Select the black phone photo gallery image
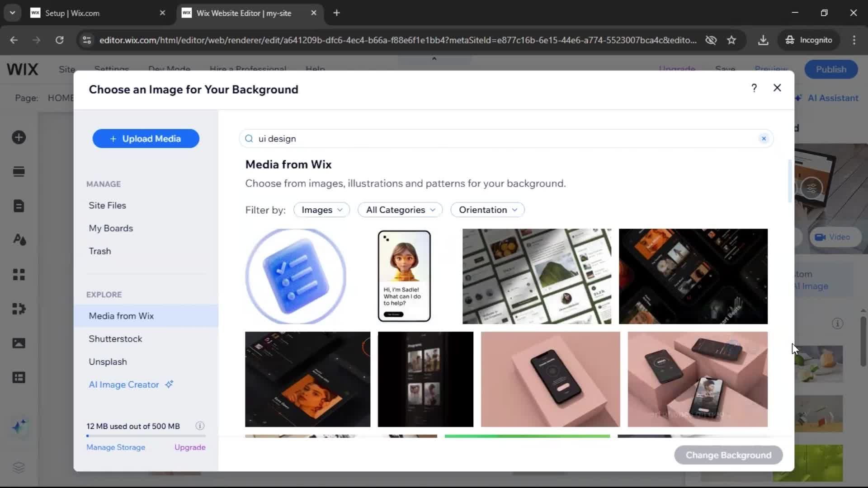868x488 pixels. pos(425,379)
